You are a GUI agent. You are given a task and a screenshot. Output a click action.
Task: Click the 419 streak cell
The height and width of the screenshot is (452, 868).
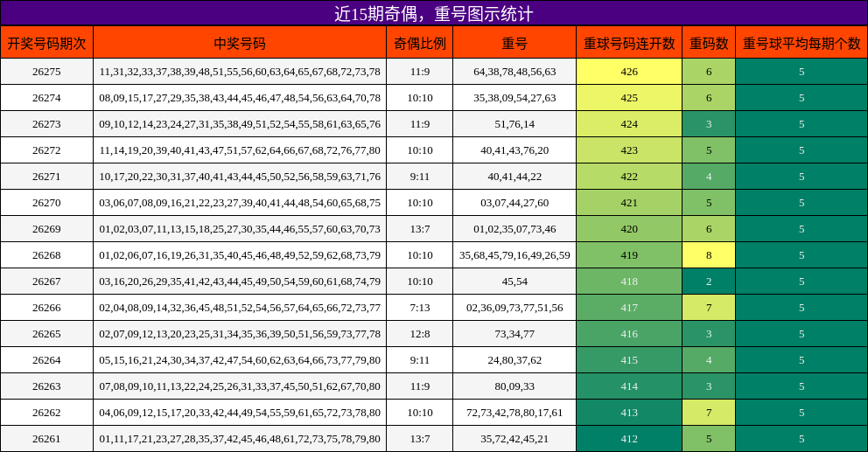coord(629,255)
